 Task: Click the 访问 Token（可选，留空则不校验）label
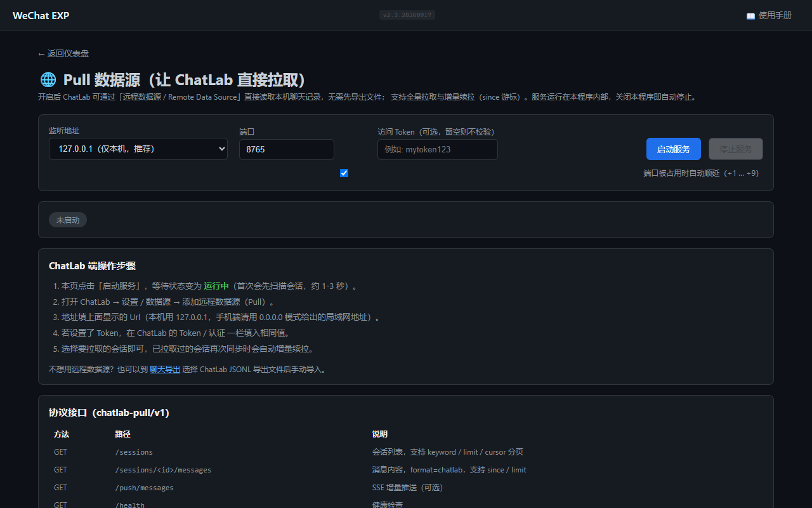(x=436, y=131)
